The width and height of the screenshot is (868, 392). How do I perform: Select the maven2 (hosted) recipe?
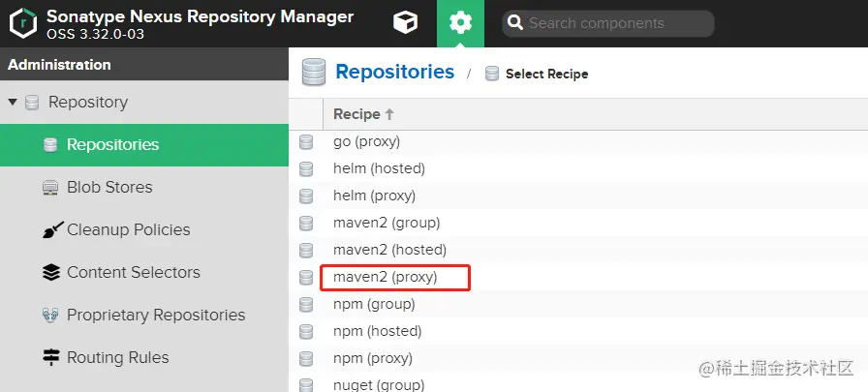[x=389, y=250]
